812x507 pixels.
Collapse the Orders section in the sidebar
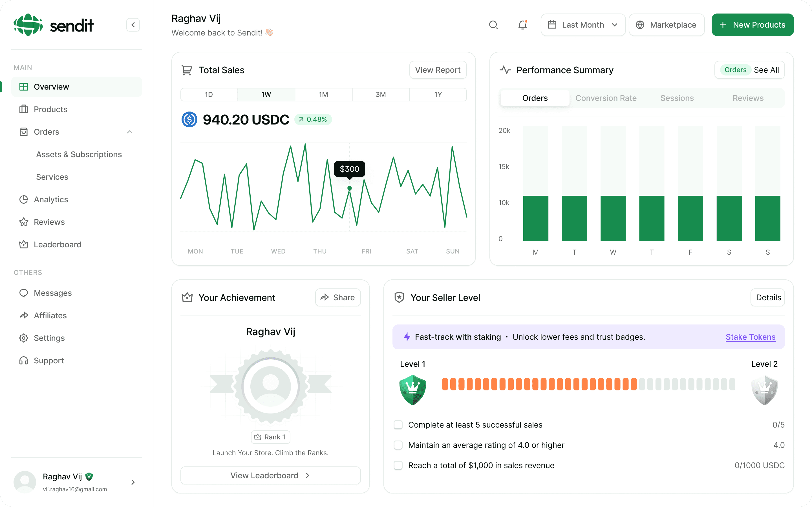coord(130,132)
